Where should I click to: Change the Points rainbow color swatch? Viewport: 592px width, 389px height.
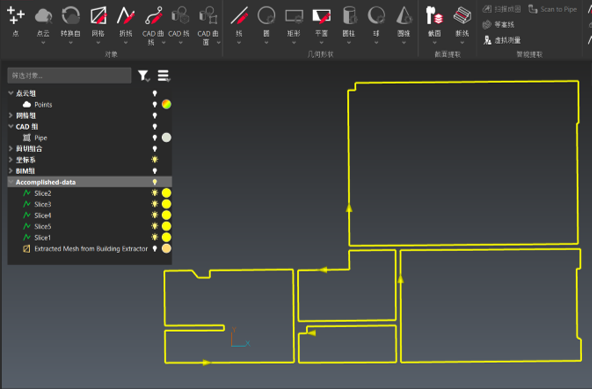tap(166, 104)
